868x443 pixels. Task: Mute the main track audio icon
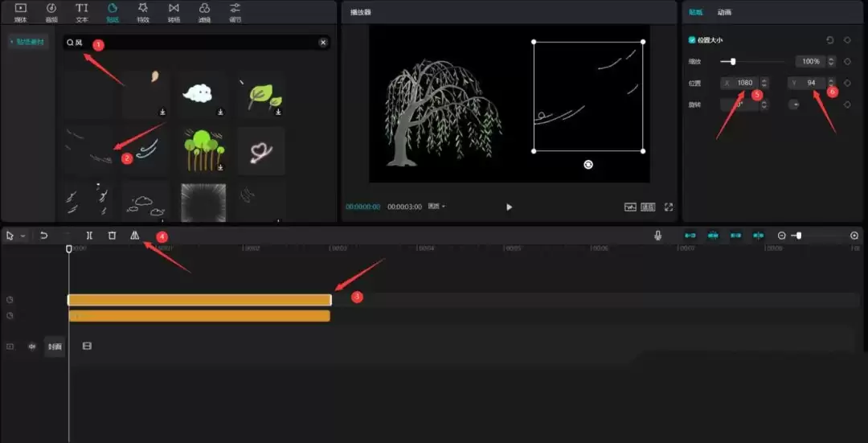[x=32, y=347]
